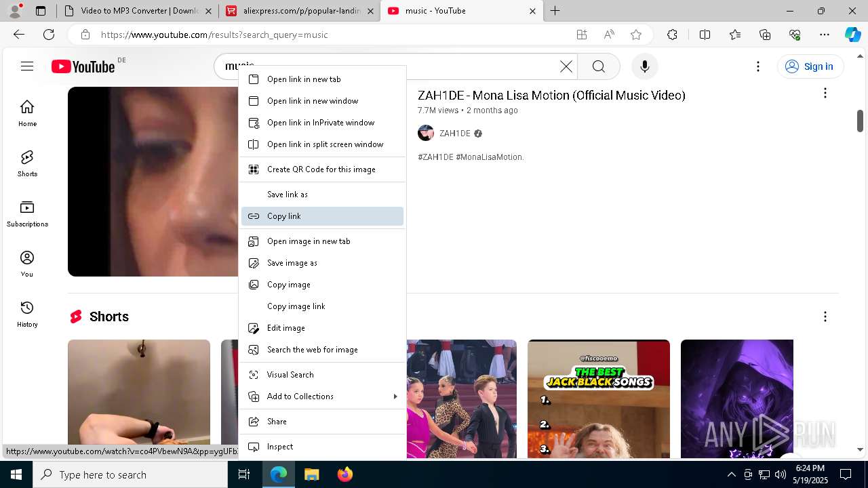Click the YouTube search magnifier button

[x=598, y=66]
